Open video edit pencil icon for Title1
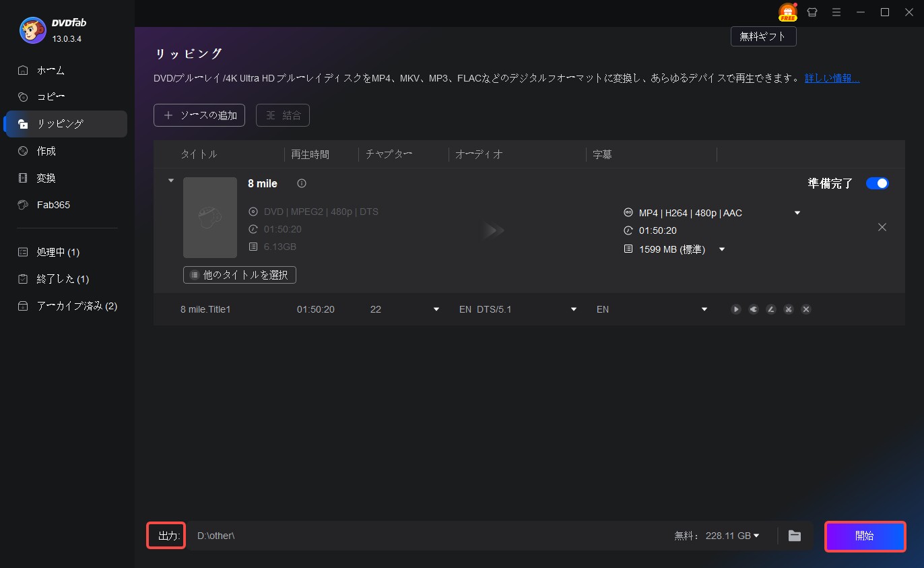The image size is (924, 568). 771,309
